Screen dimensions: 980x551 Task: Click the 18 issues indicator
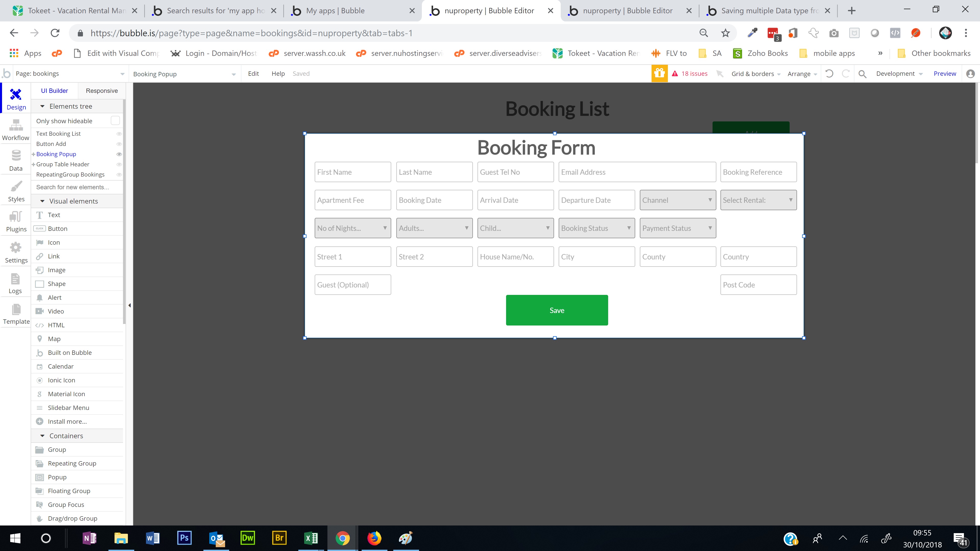click(x=690, y=73)
